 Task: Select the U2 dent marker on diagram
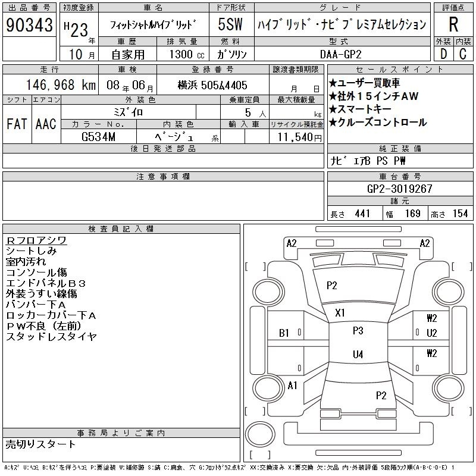point(431,333)
